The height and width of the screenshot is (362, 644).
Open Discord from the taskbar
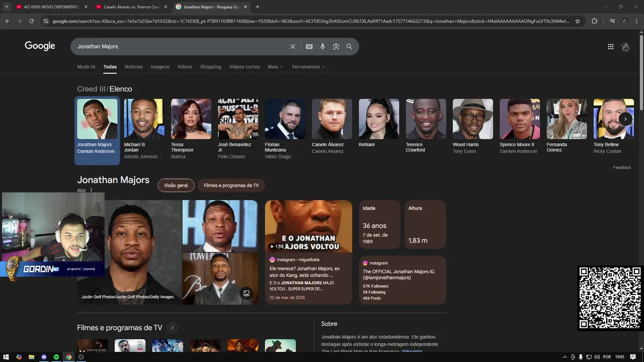[44, 356]
